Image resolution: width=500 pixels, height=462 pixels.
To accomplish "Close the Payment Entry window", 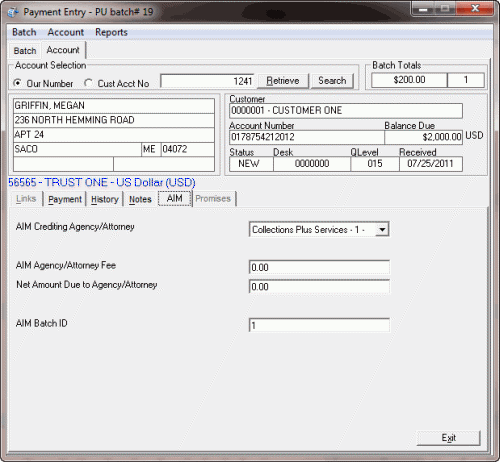I will click(475, 9).
